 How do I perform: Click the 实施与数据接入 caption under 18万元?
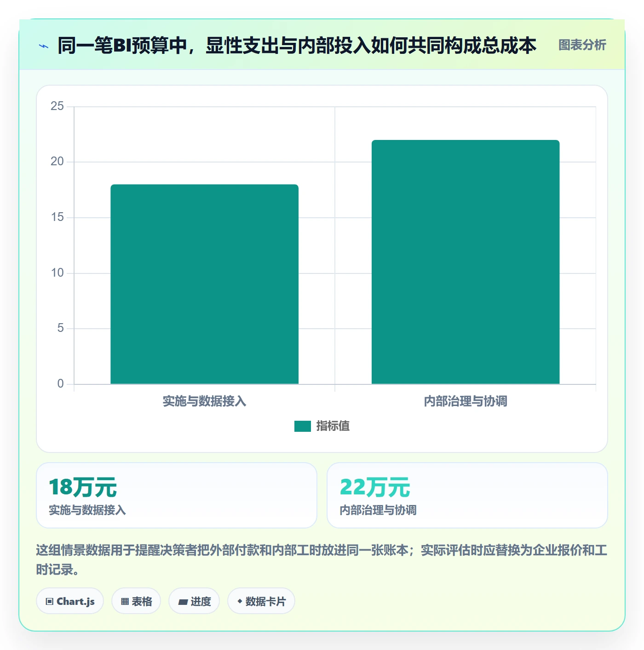point(87,510)
